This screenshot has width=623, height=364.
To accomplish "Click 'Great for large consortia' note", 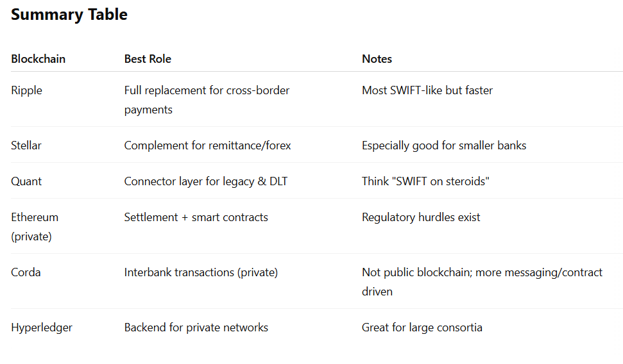I will tap(422, 327).
